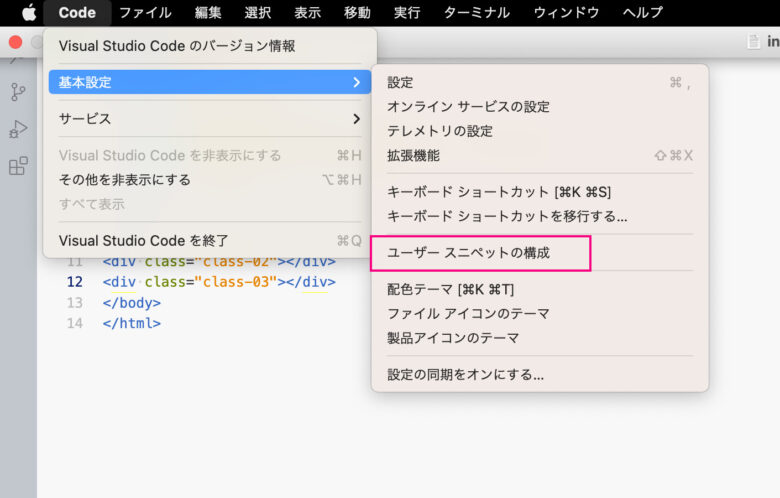The width and height of the screenshot is (780, 498).
Task: Click line number 13 in the editor
Action: coord(75,302)
